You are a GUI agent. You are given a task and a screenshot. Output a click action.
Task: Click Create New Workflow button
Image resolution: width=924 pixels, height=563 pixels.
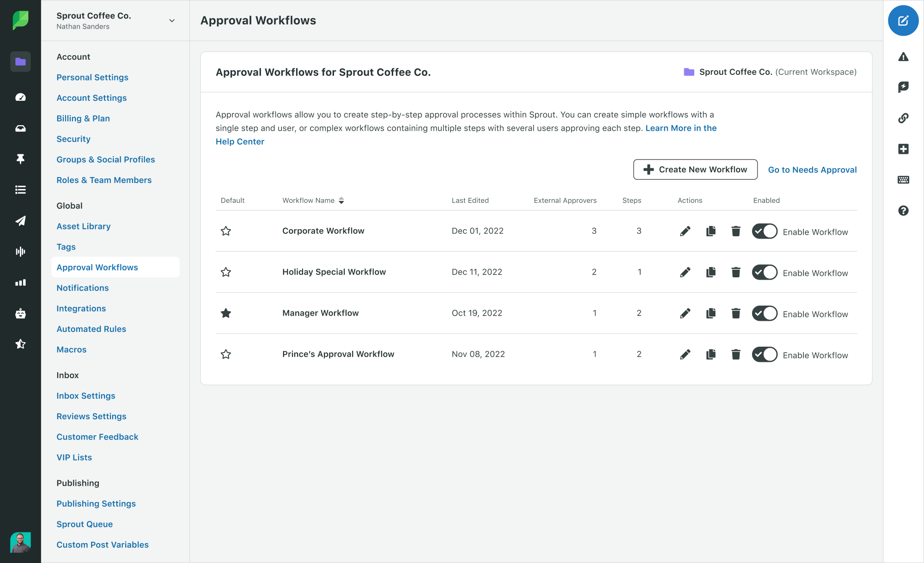pos(695,170)
